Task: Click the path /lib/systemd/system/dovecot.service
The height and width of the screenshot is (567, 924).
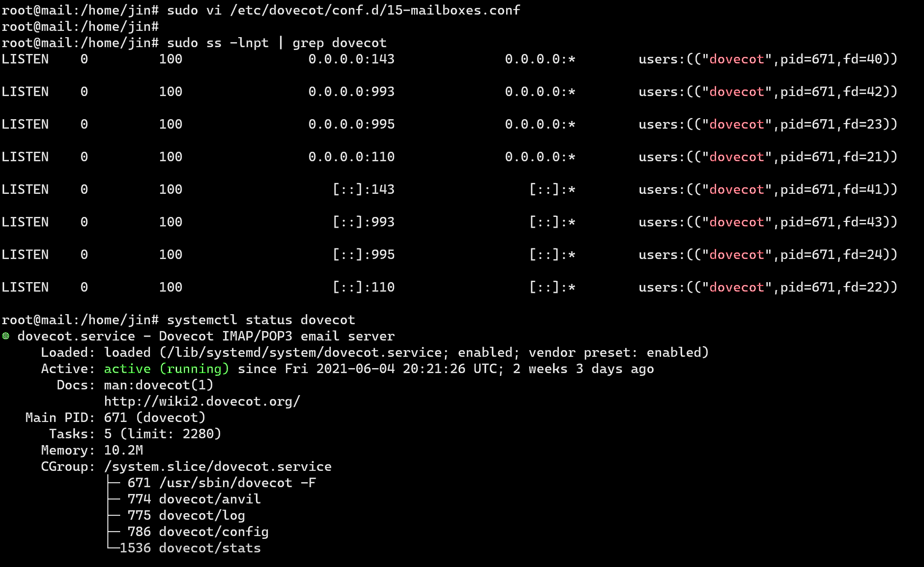Action: [x=304, y=352]
